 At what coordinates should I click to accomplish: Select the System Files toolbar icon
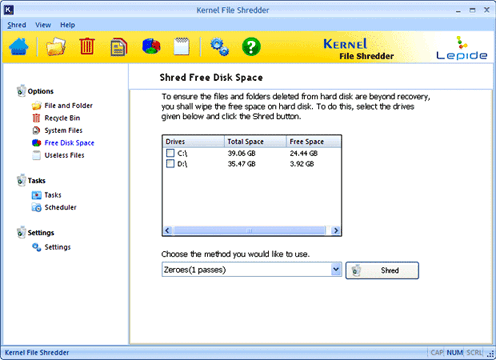119,47
